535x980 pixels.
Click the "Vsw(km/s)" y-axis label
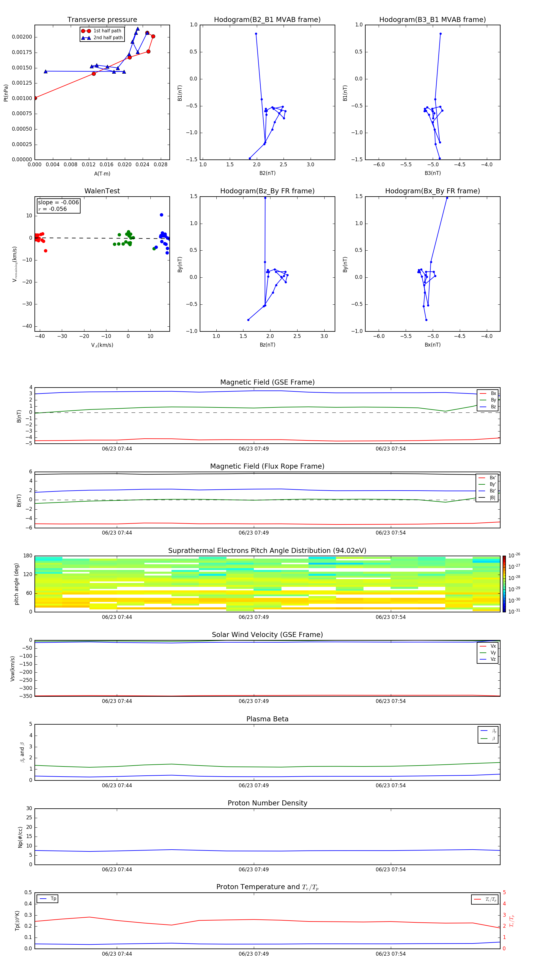(12, 668)
